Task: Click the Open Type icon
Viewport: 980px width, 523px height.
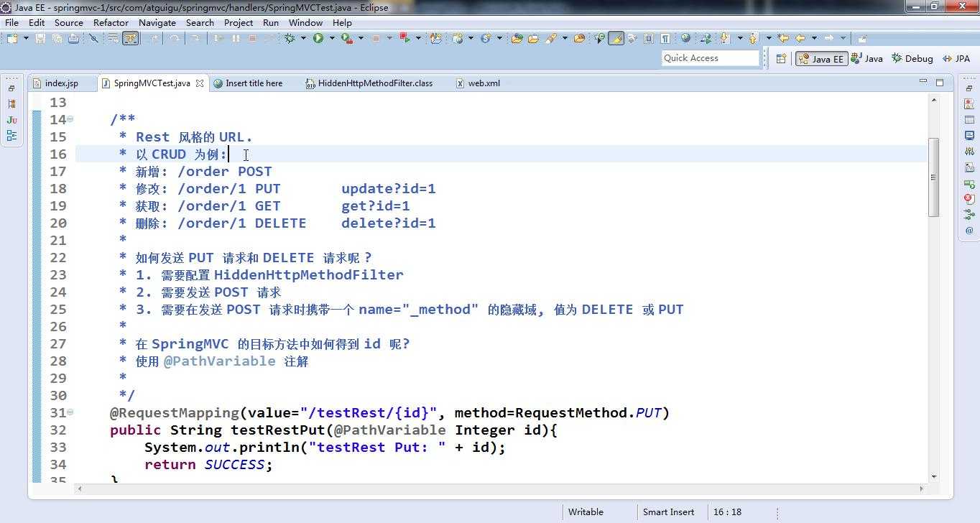Action: (x=516, y=38)
